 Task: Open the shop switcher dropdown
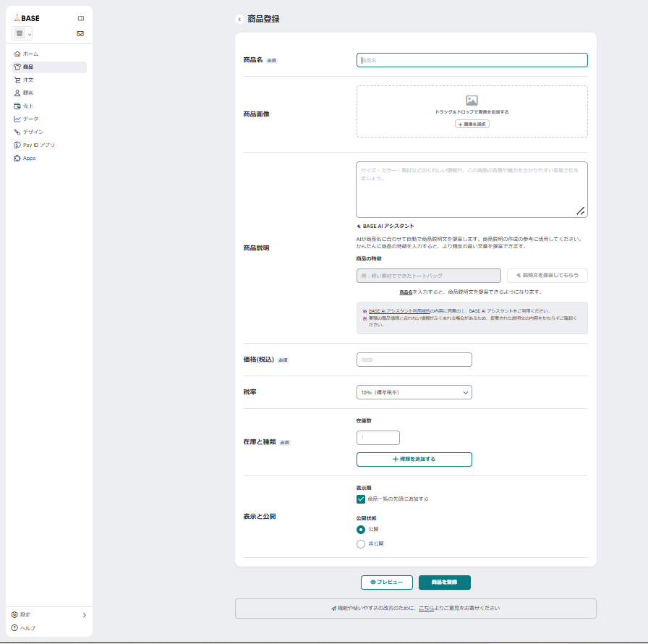[x=22, y=34]
